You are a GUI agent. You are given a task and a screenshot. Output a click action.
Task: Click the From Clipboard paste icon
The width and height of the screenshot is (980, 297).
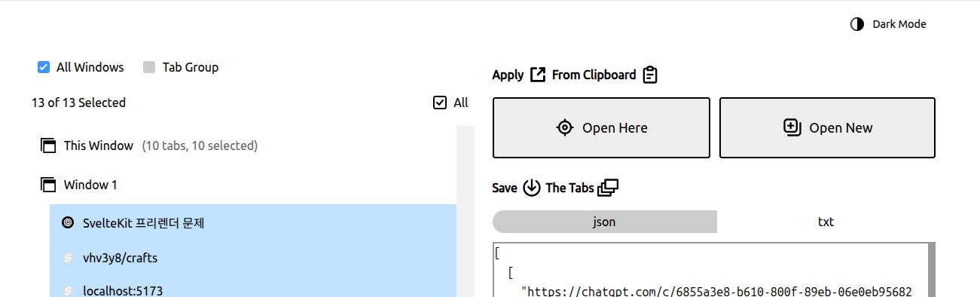click(x=650, y=75)
